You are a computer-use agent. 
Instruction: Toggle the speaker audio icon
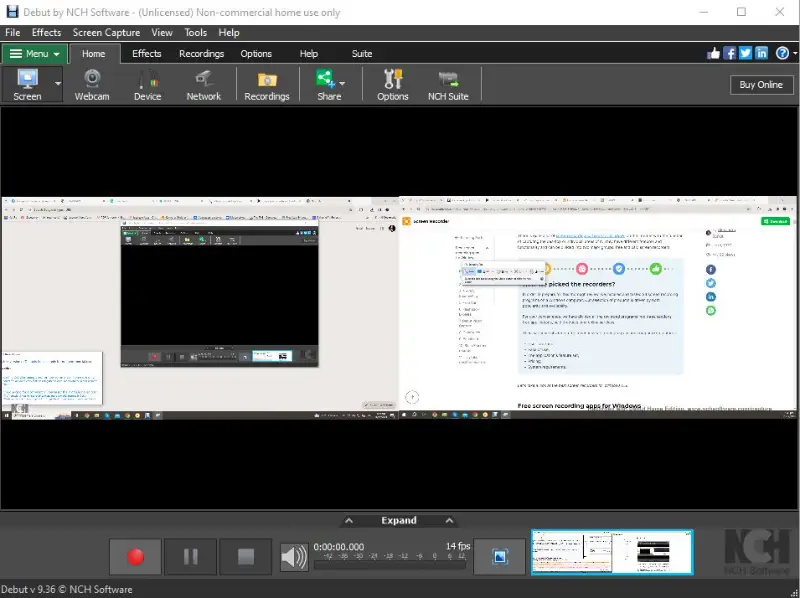click(294, 557)
